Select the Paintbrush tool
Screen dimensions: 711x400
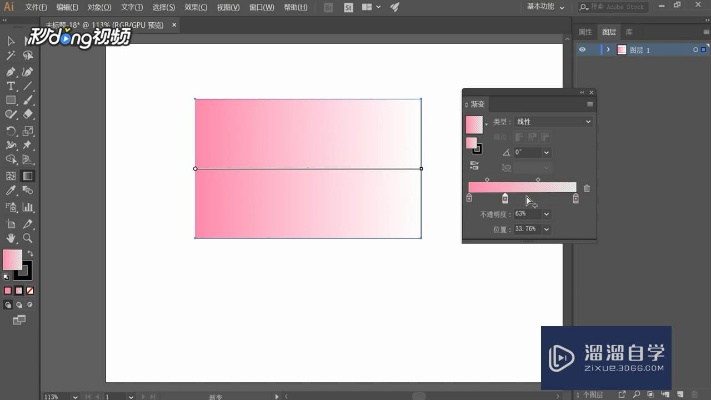point(28,100)
